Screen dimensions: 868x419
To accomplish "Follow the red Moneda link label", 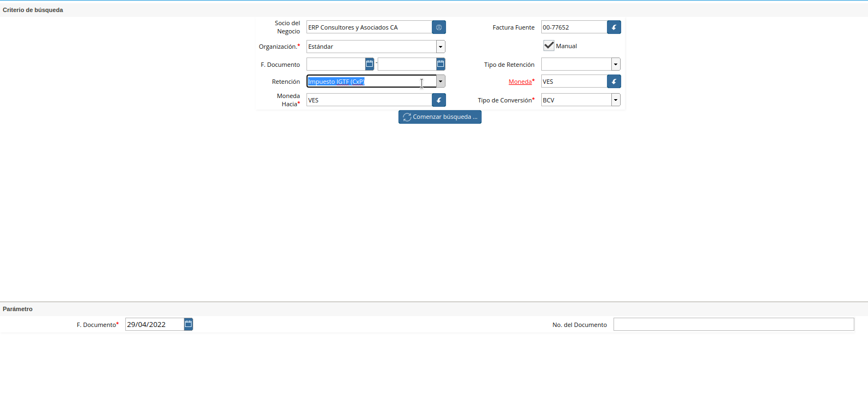I will point(520,82).
